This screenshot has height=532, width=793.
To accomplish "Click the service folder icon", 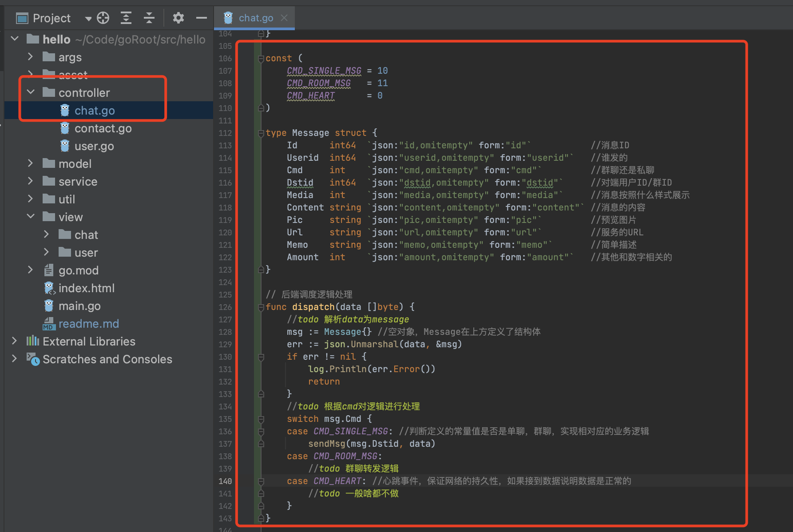I will (x=49, y=181).
